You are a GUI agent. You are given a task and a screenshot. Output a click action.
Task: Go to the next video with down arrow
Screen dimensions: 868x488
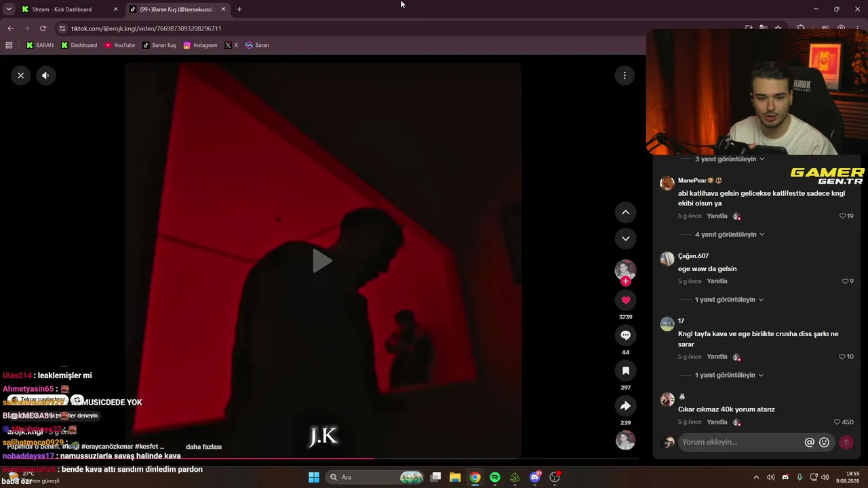pyautogui.click(x=625, y=239)
